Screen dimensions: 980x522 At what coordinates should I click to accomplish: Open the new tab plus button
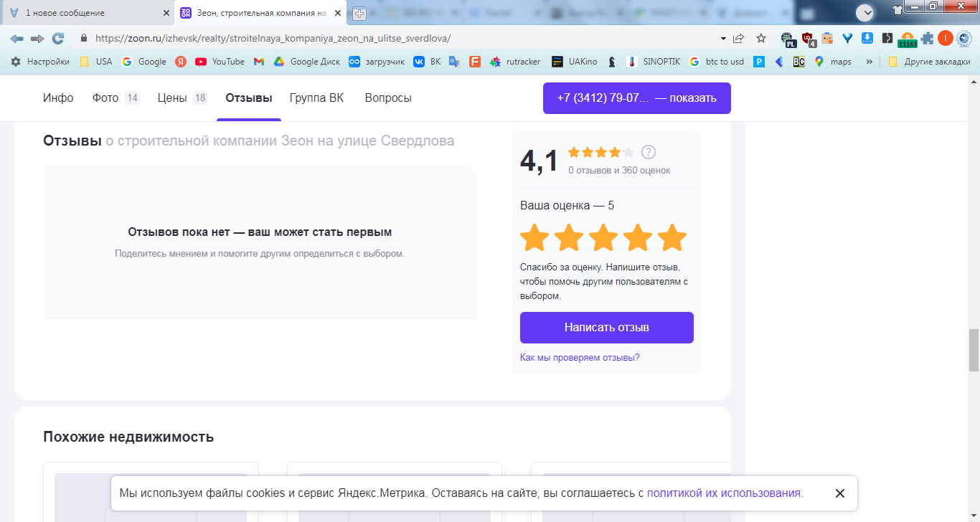click(359, 14)
